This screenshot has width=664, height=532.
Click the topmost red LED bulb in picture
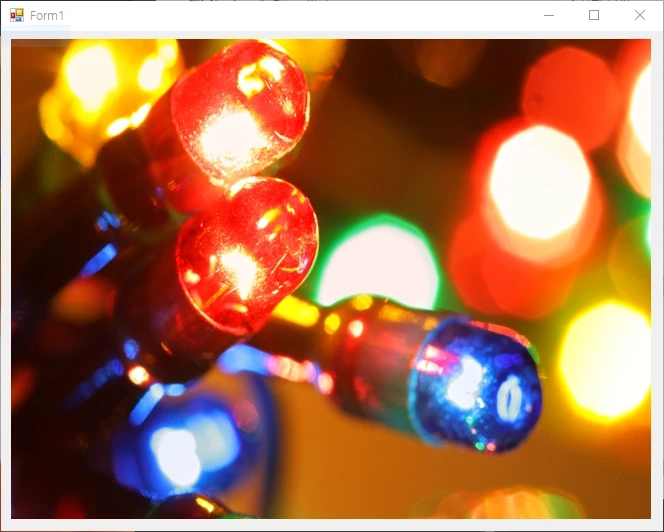pyautogui.click(x=238, y=108)
